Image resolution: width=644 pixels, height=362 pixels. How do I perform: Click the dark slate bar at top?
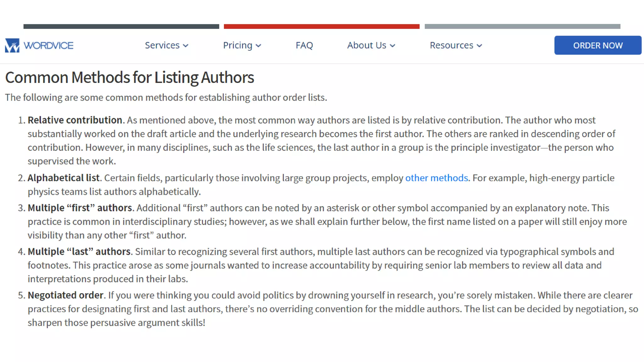point(121,26)
